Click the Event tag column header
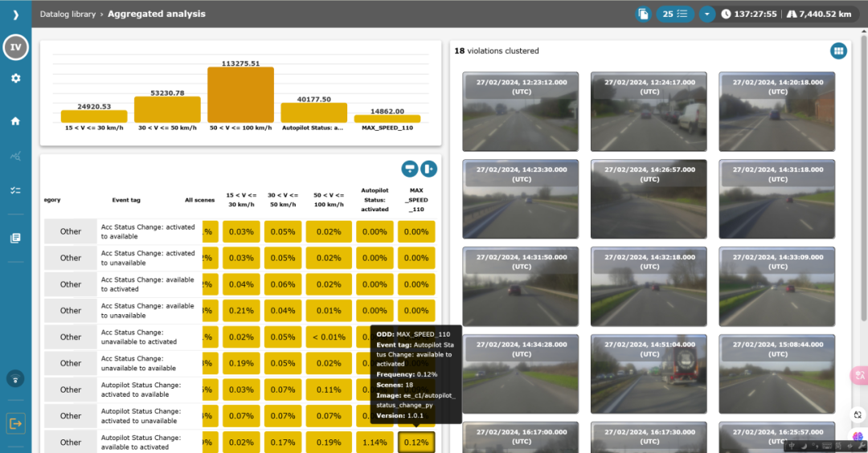868x453 pixels. (x=126, y=200)
